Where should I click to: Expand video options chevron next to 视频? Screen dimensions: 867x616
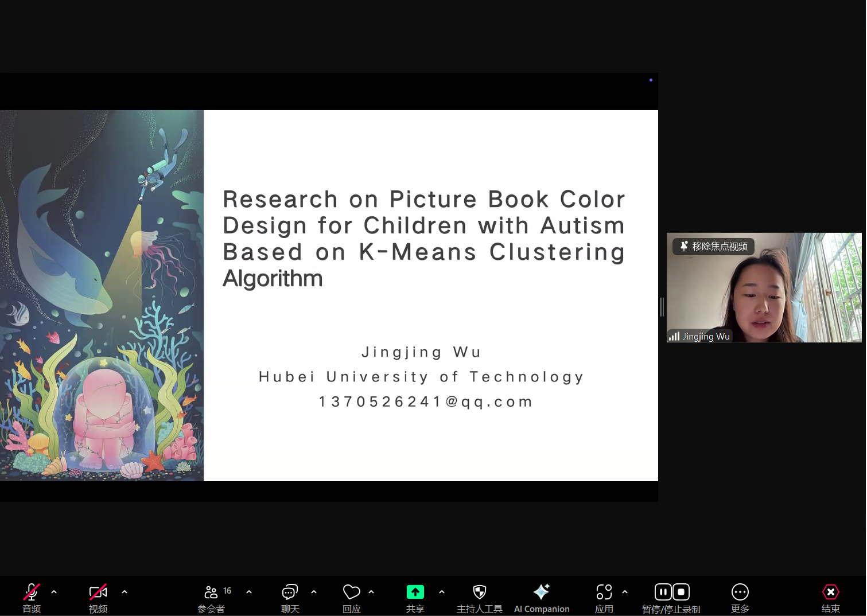tap(125, 591)
